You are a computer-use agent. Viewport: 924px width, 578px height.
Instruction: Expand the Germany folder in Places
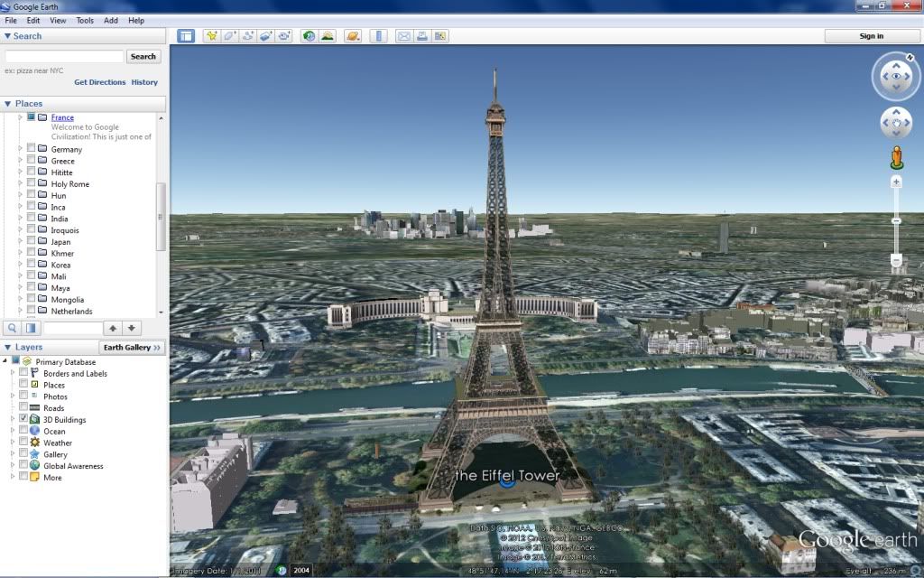[x=20, y=149]
